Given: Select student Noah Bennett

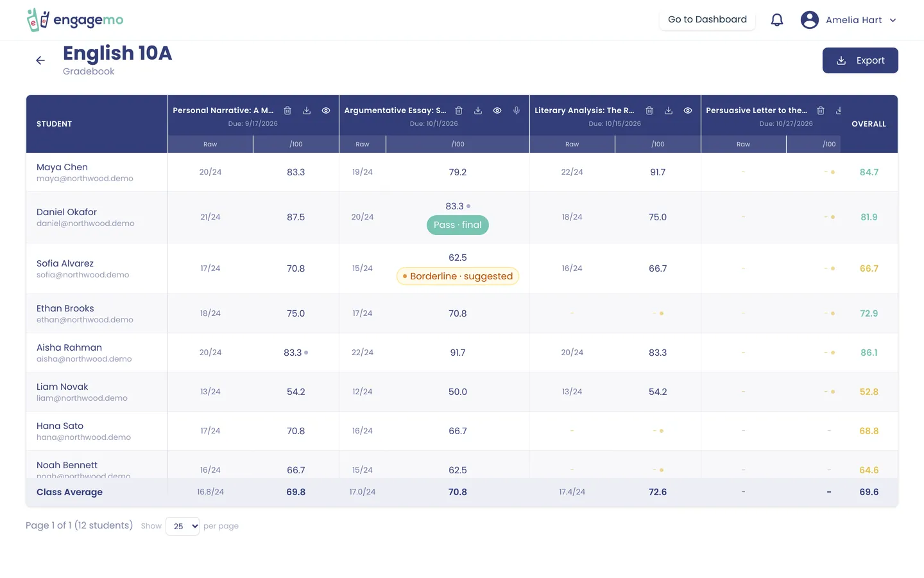Looking at the screenshot, I should [x=67, y=465].
